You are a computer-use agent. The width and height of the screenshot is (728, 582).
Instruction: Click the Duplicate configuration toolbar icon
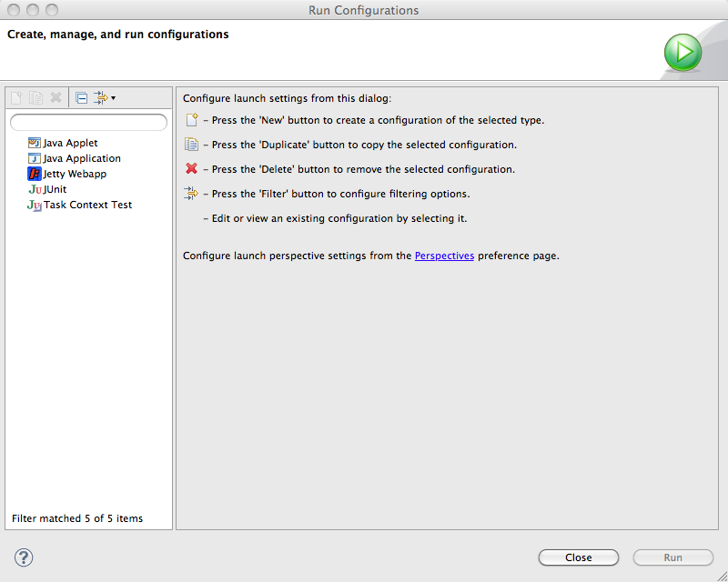pyautogui.click(x=36, y=98)
